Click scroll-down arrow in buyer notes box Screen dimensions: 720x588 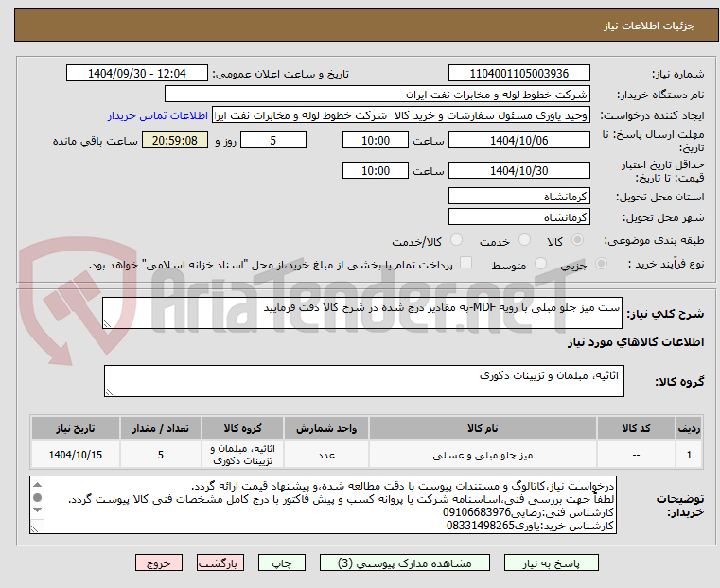tap(38, 510)
